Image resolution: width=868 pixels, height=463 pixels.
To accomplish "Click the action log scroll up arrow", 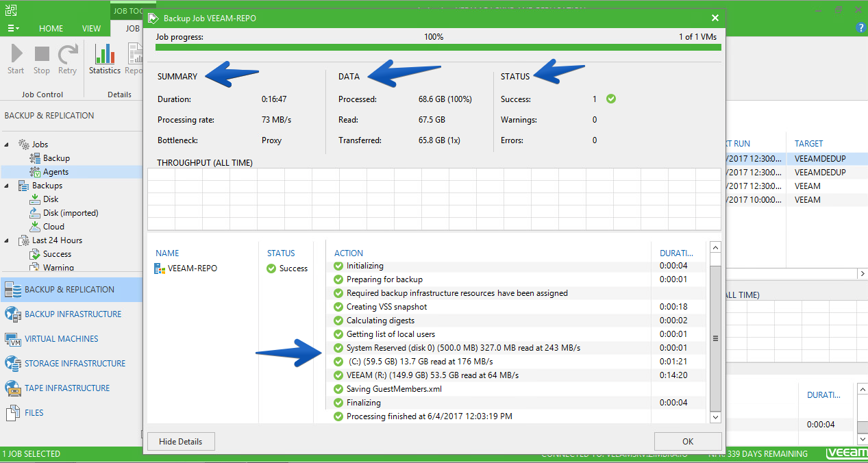I will 716,247.
